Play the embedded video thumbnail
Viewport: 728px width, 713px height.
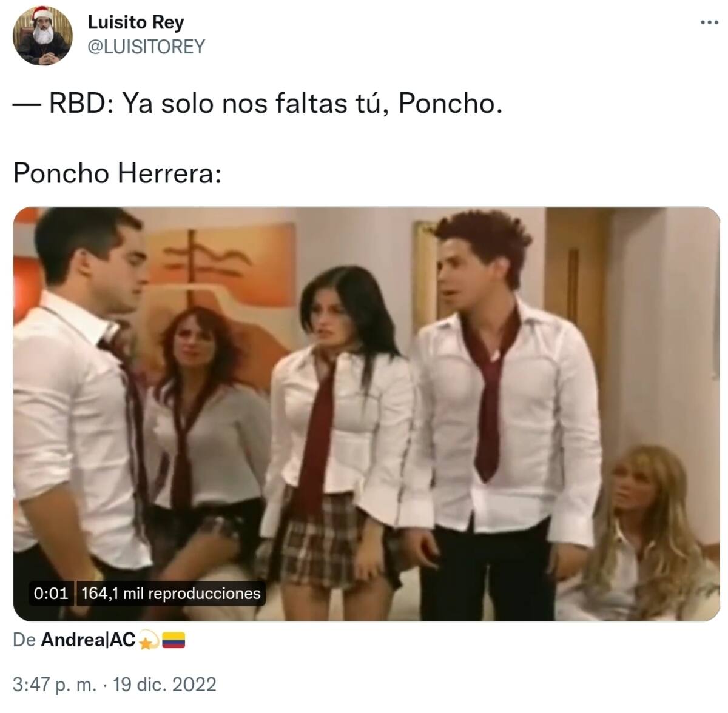click(366, 414)
